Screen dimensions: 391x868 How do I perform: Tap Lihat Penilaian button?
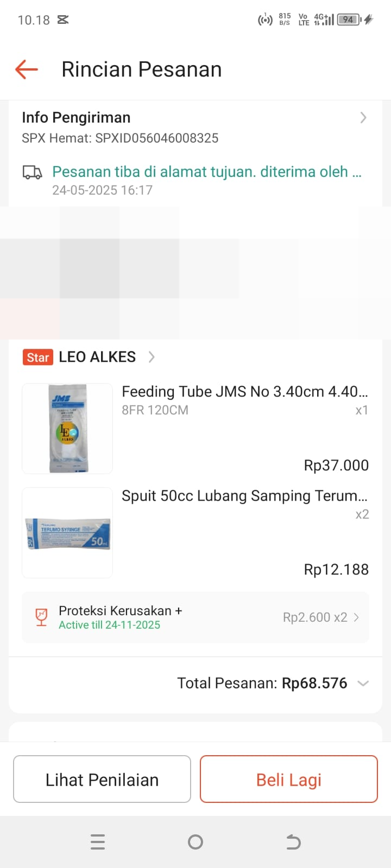click(x=102, y=779)
